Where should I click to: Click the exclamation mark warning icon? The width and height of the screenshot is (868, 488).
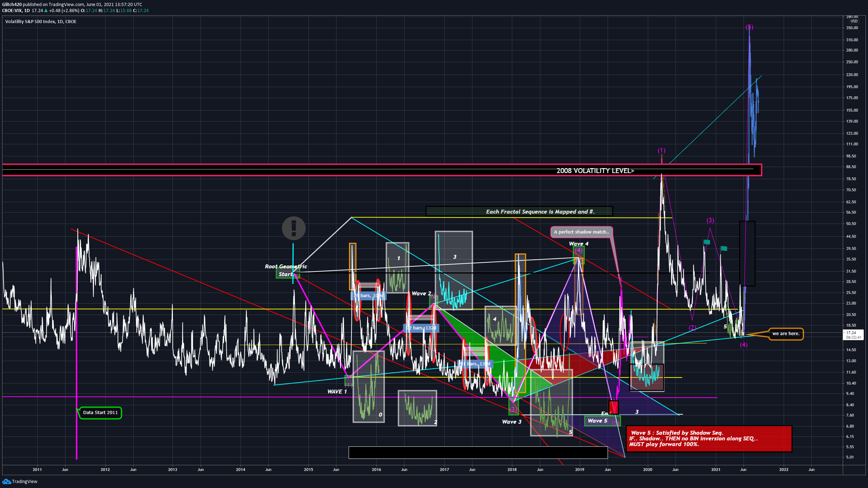coord(294,228)
